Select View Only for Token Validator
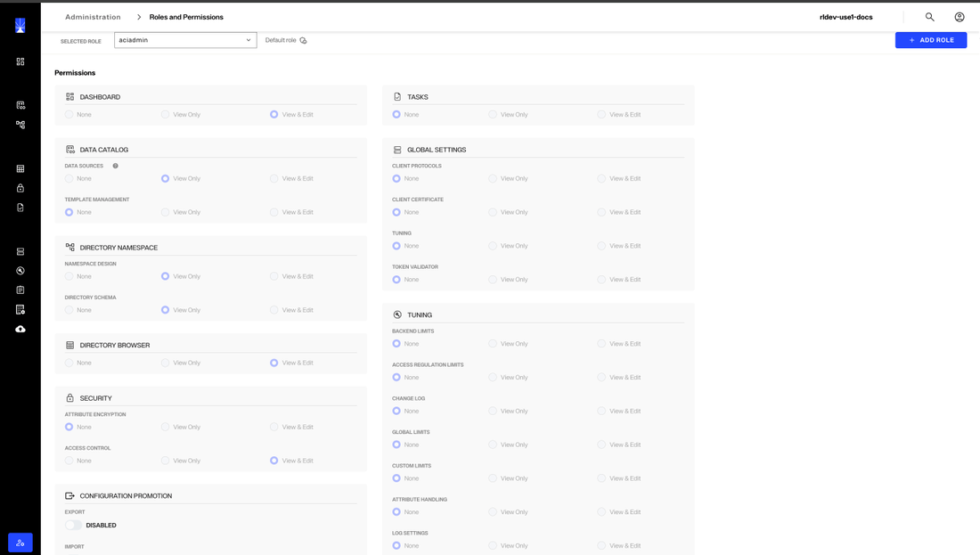This screenshot has height=555, width=980. tap(493, 280)
